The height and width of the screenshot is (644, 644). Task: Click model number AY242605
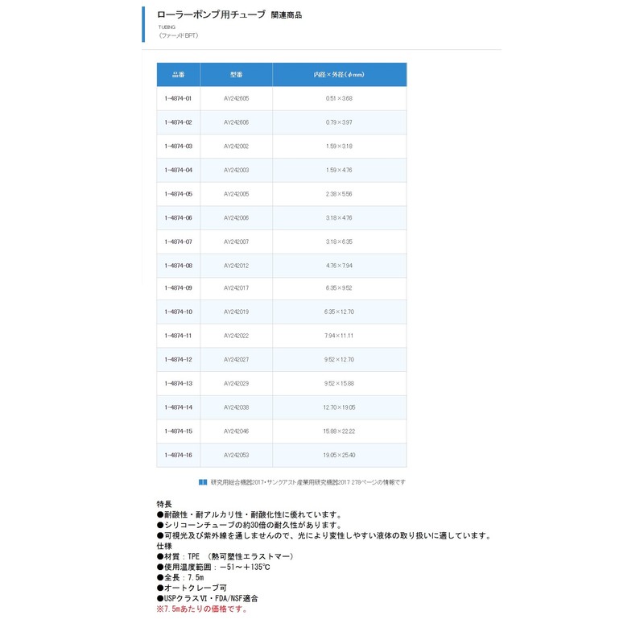(236, 98)
